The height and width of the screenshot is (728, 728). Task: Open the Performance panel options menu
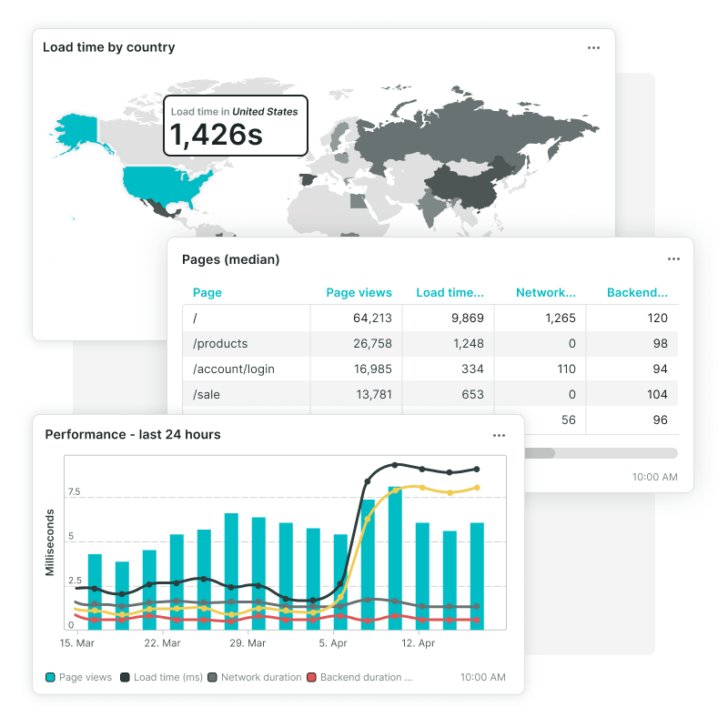(499, 435)
